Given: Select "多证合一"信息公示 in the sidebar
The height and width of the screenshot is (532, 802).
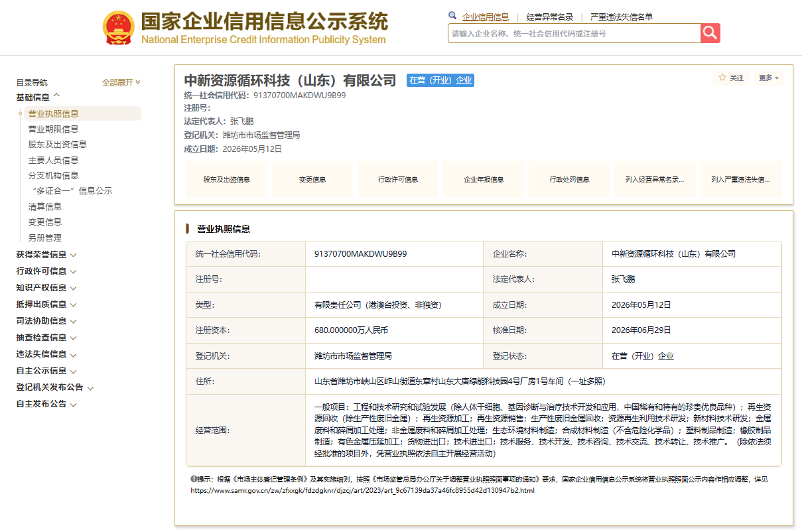Looking at the screenshot, I should point(72,190).
